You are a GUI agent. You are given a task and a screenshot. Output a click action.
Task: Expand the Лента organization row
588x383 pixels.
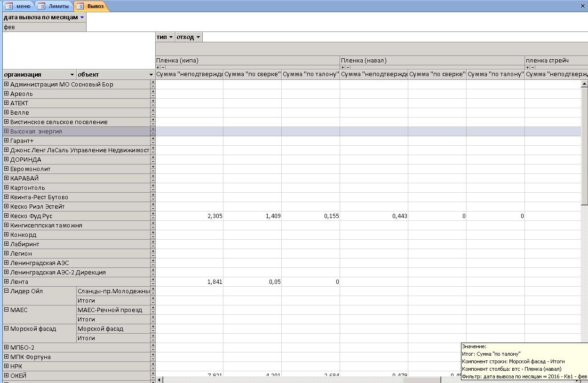[7, 281]
